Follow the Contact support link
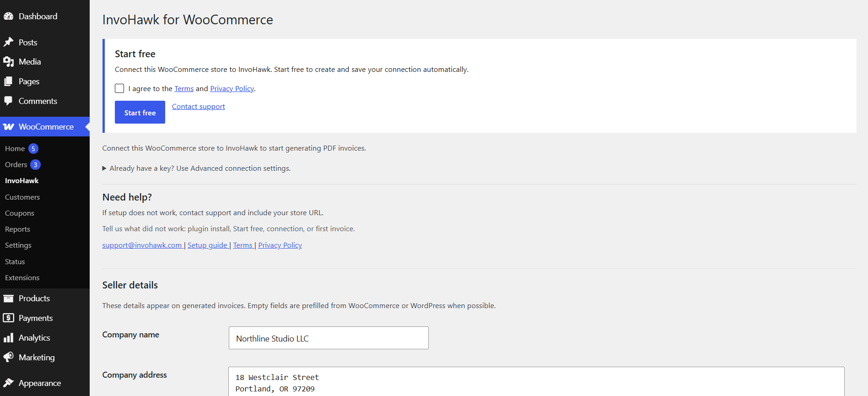868x396 pixels. point(199,107)
